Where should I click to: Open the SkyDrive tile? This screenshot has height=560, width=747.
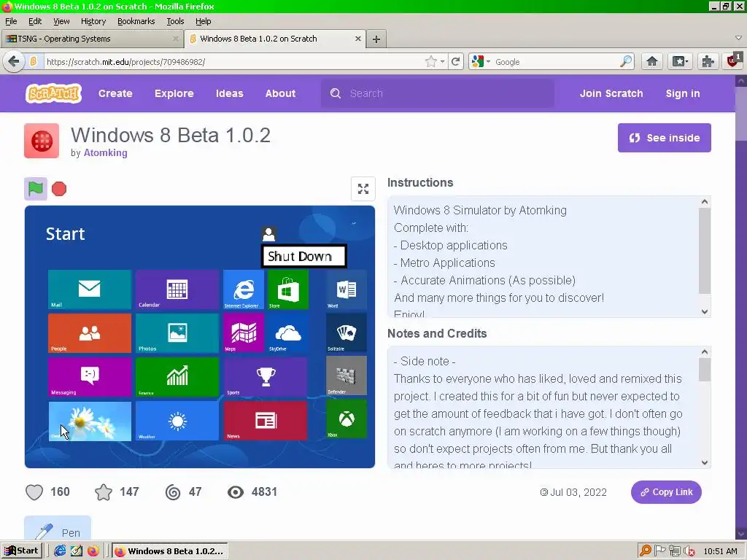pyautogui.click(x=287, y=332)
